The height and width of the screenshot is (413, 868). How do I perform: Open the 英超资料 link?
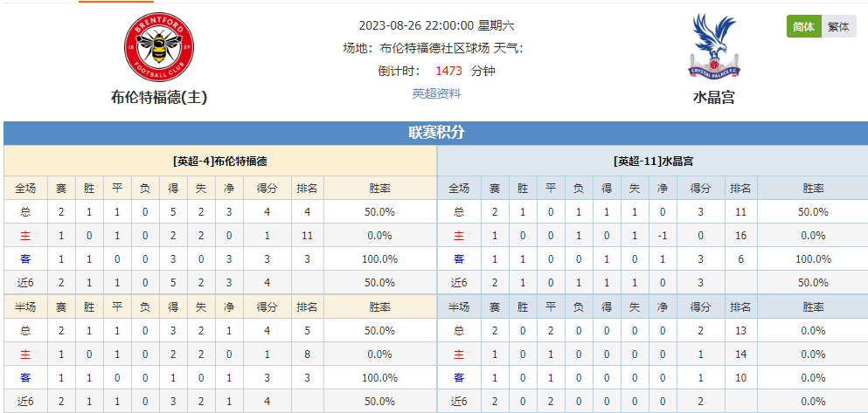tap(436, 93)
